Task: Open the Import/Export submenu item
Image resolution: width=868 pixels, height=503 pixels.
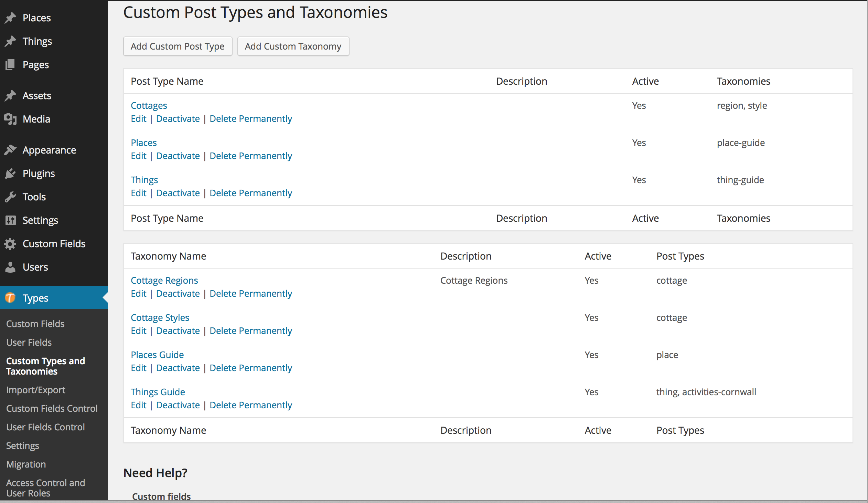Action: pyautogui.click(x=36, y=390)
